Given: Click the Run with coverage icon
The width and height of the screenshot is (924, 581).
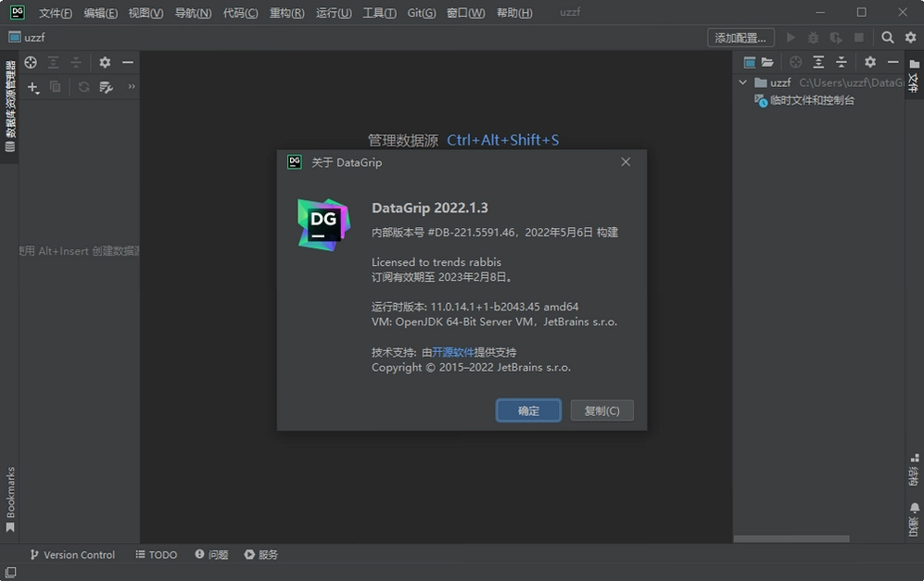Looking at the screenshot, I should (836, 38).
